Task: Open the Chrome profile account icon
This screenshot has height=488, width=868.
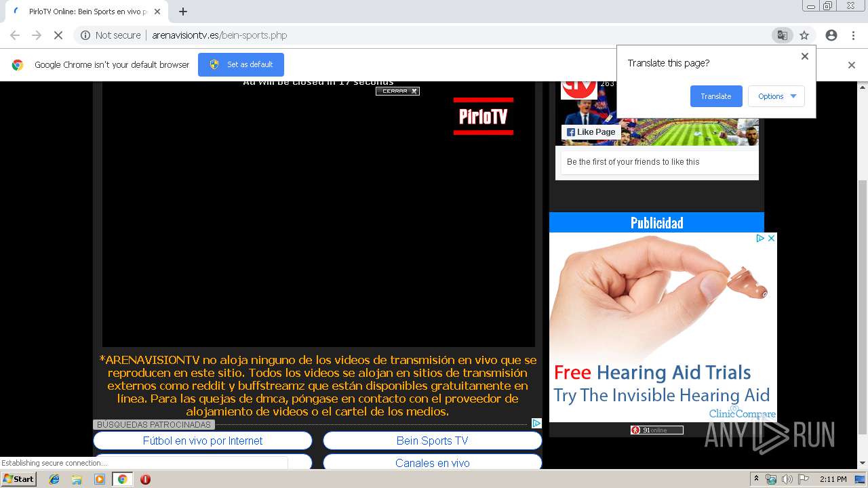Action: (x=831, y=35)
